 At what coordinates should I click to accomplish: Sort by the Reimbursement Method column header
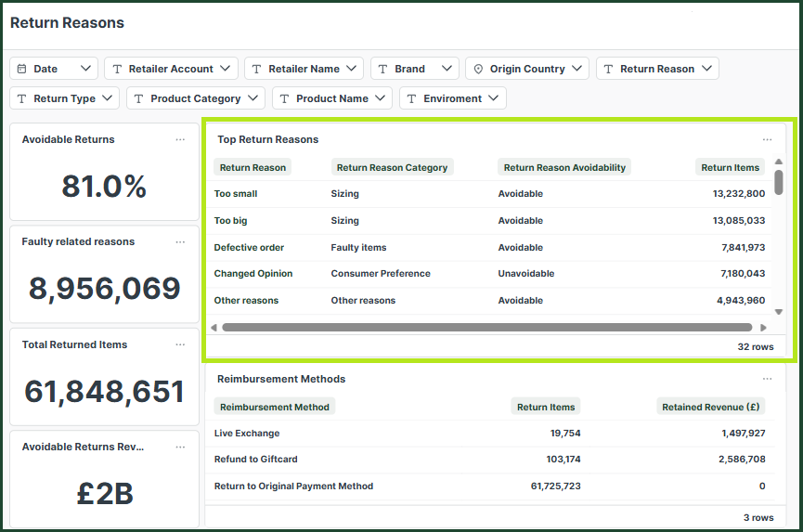(275, 407)
